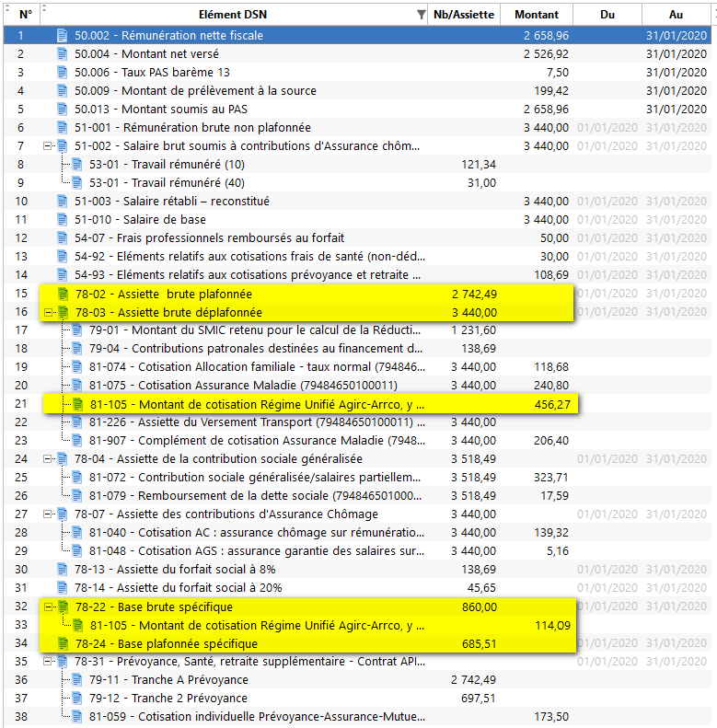
Task: Click amount 323,71 of row 25
Action: point(551,478)
